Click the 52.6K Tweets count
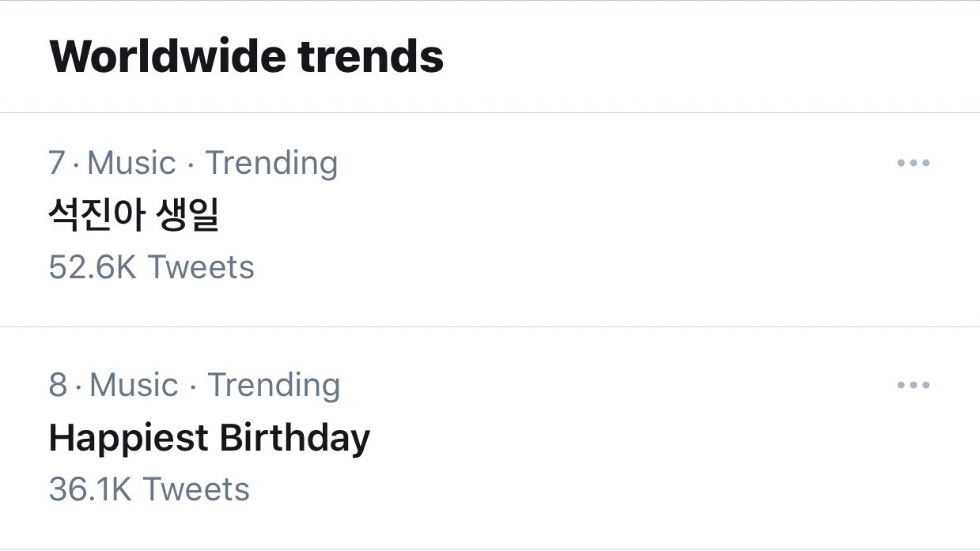 pyautogui.click(x=151, y=267)
